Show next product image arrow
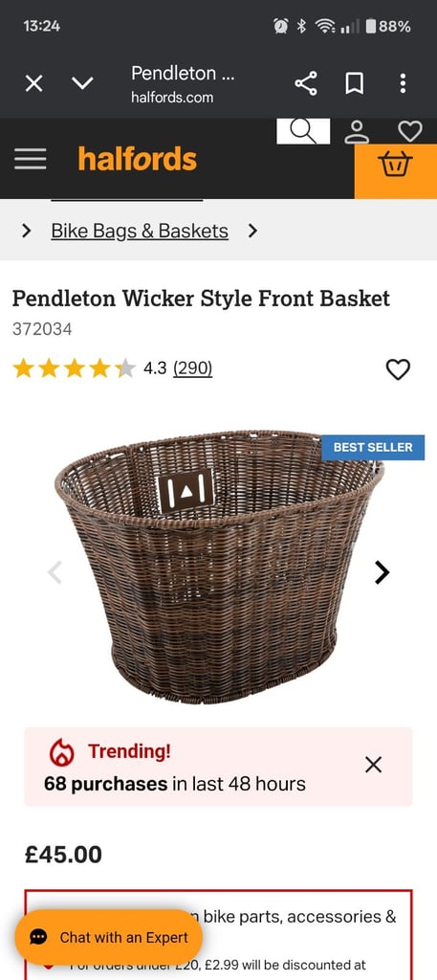437x980 pixels. tap(382, 572)
